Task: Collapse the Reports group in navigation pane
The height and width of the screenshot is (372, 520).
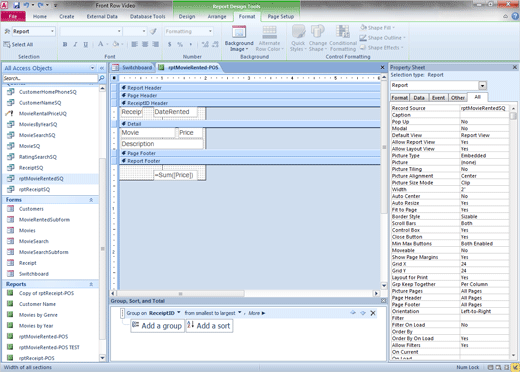Action: pyautogui.click(x=91, y=284)
